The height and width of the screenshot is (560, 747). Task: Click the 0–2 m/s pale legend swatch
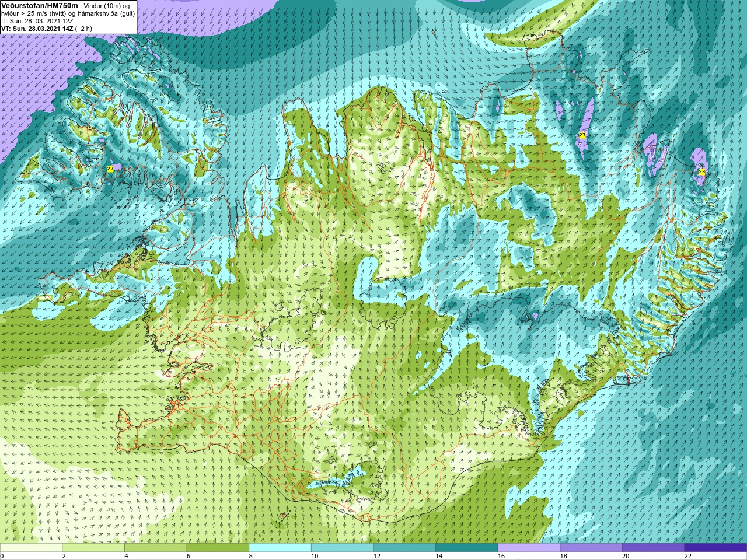coord(31,548)
